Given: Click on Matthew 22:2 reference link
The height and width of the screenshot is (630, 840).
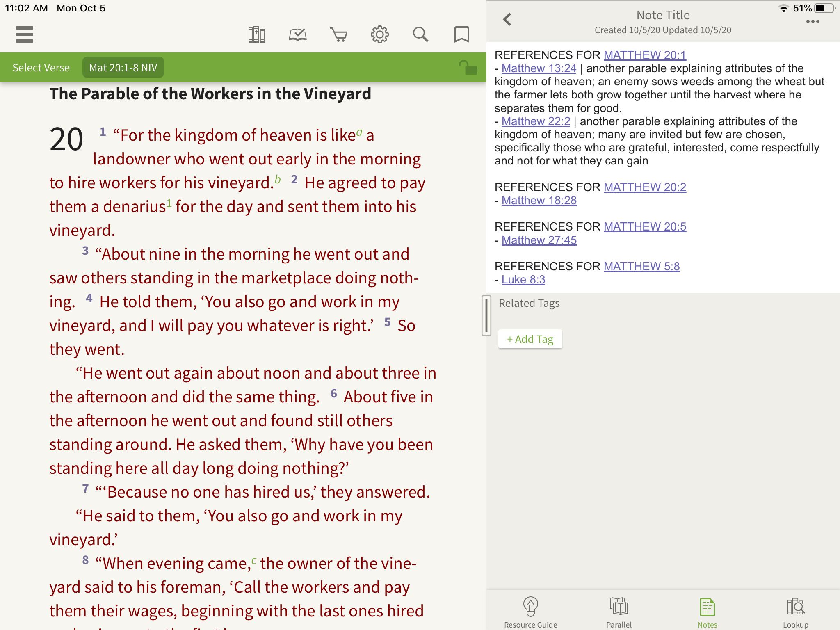Looking at the screenshot, I should point(536,121).
